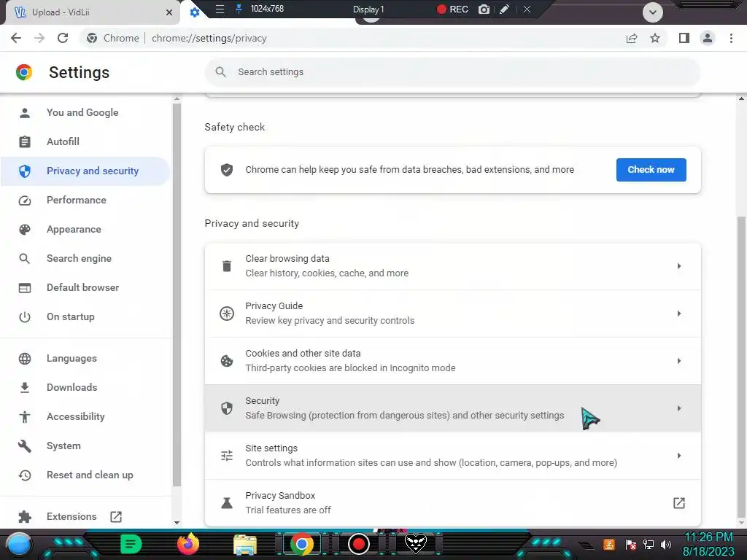Bookmark this page with the star icon
Screen dimensions: 747x560
(655, 38)
